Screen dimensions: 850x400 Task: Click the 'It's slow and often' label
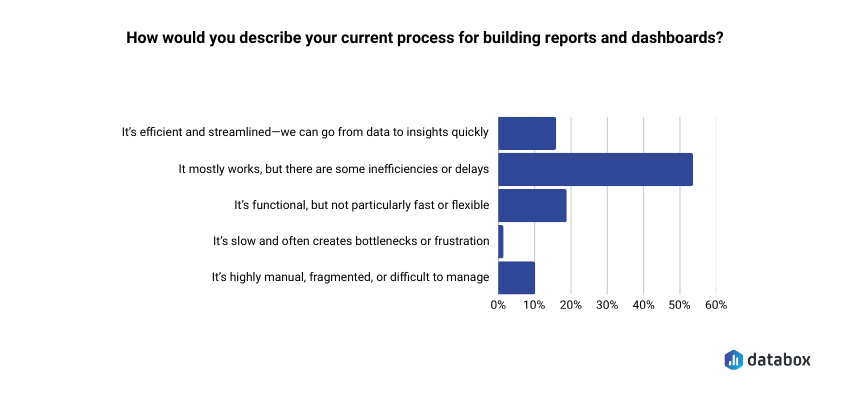[351, 241]
